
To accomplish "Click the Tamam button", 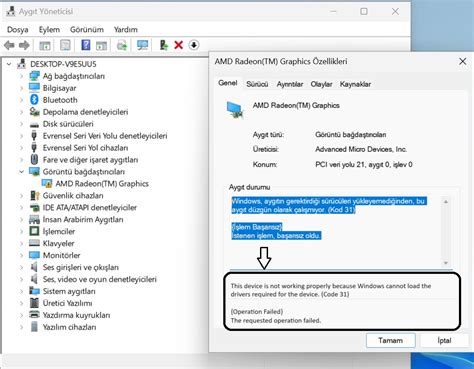I will [x=391, y=340].
